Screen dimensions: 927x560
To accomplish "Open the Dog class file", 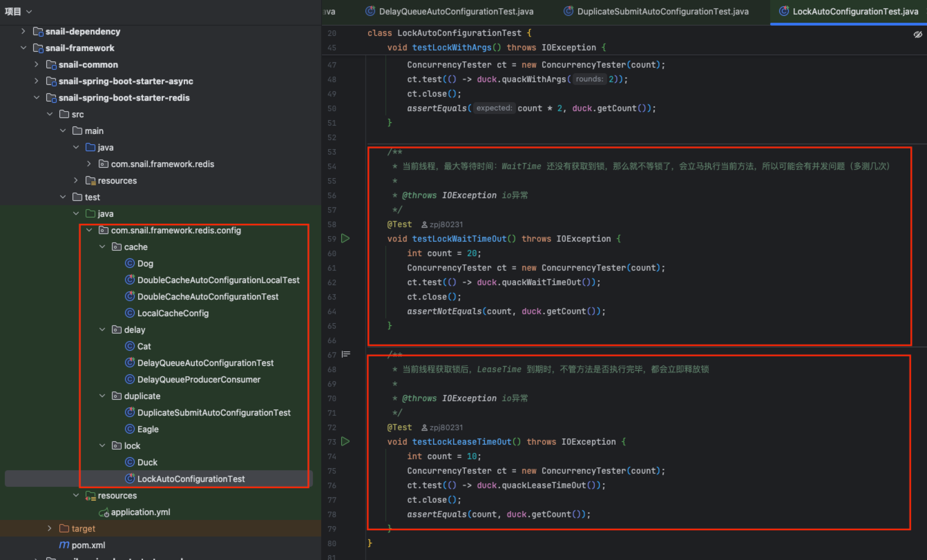I will pyautogui.click(x=145, y=263).
